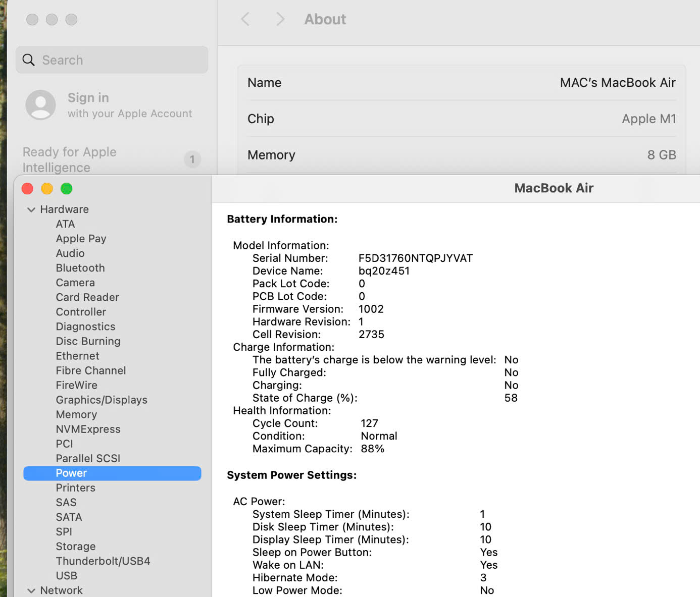Click the yellow minimize button of System Information
Image resolution: width=700 pixels, height=597 pixels.
[x=47, y=189]
